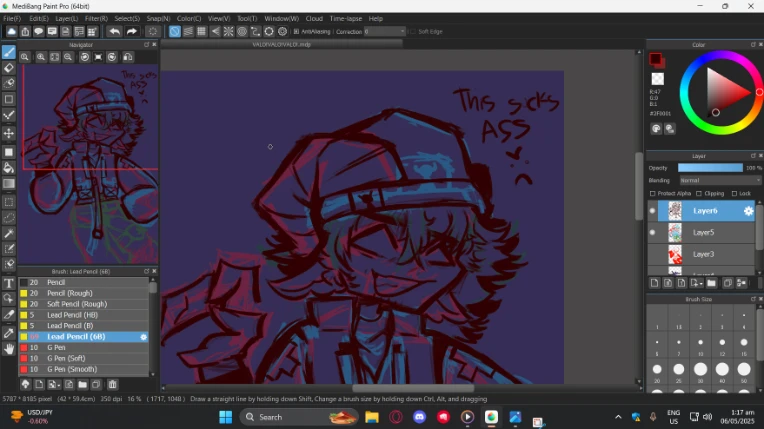
Task: Open the Time-lapse menu
Action: [345, 19]
